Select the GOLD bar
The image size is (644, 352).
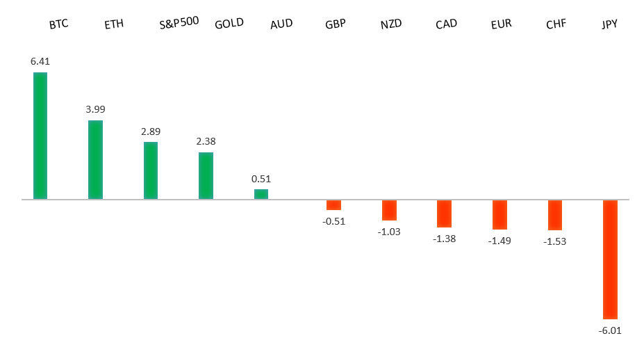(x=206, y=176)
